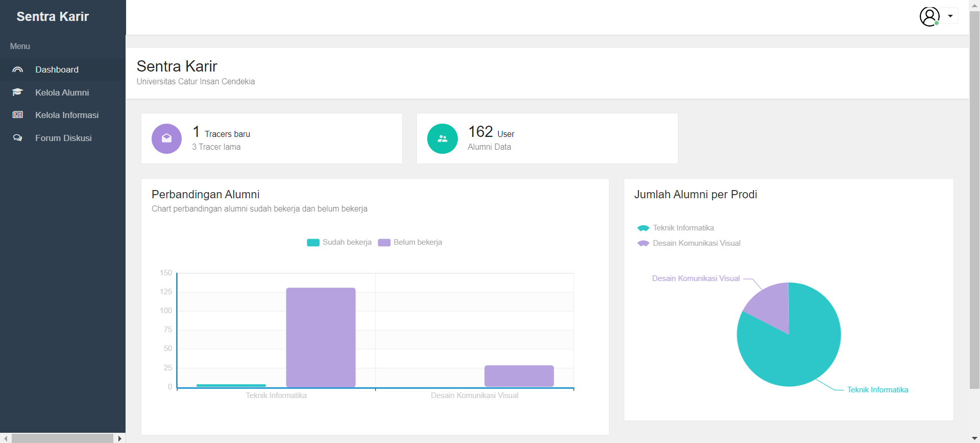Screen dimensions: 980x443
Task: Toggle Sudah bekerja legend in bar chart
Action: click(x=339, y=242)
